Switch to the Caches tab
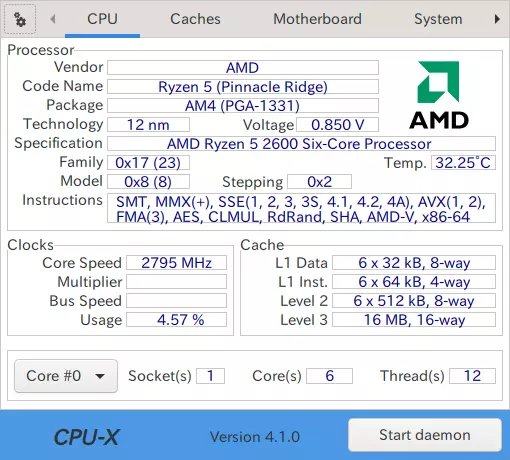This screenshot has height=460, width=510. tap(195, 19)
